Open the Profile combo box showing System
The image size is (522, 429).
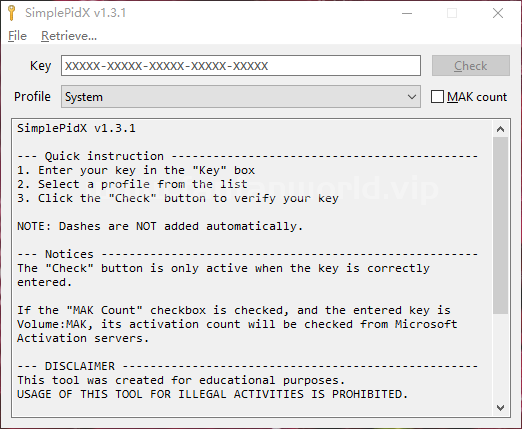[x=241, y=97]
